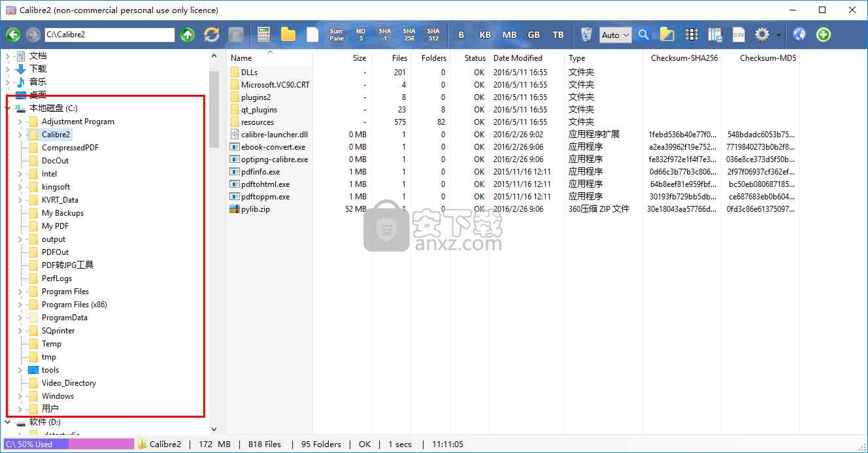Expand the Program Files (x86) node

pos(20,305)
